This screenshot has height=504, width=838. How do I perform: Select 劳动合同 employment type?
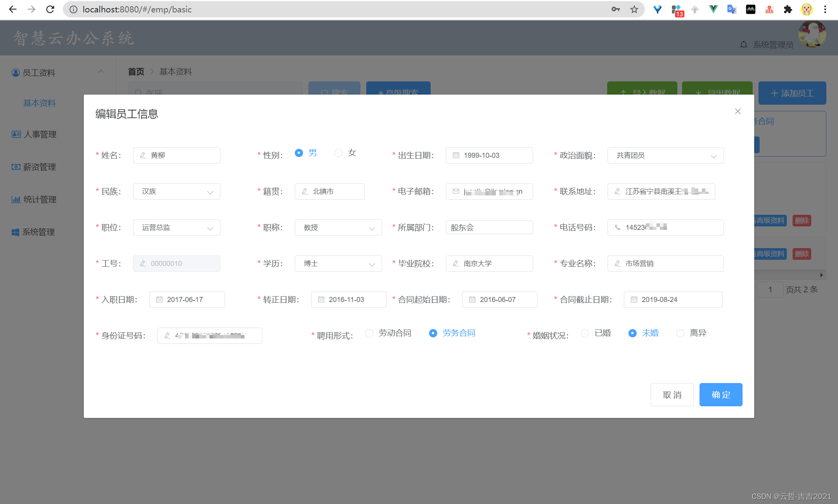369,333
